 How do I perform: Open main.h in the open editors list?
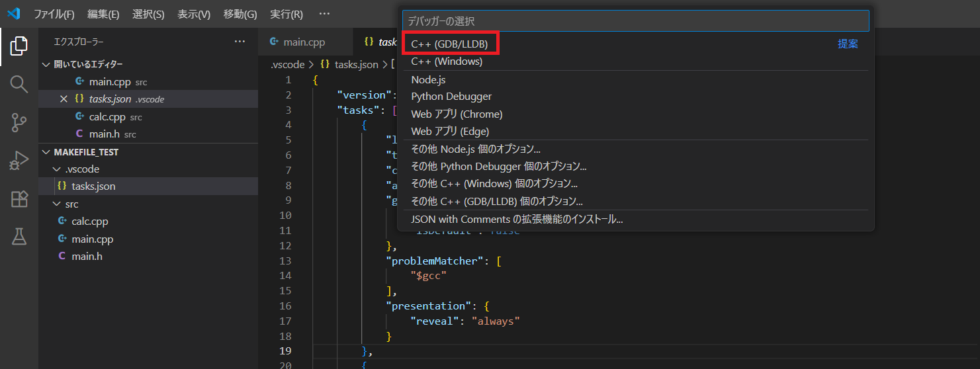[x=148, y=134]
